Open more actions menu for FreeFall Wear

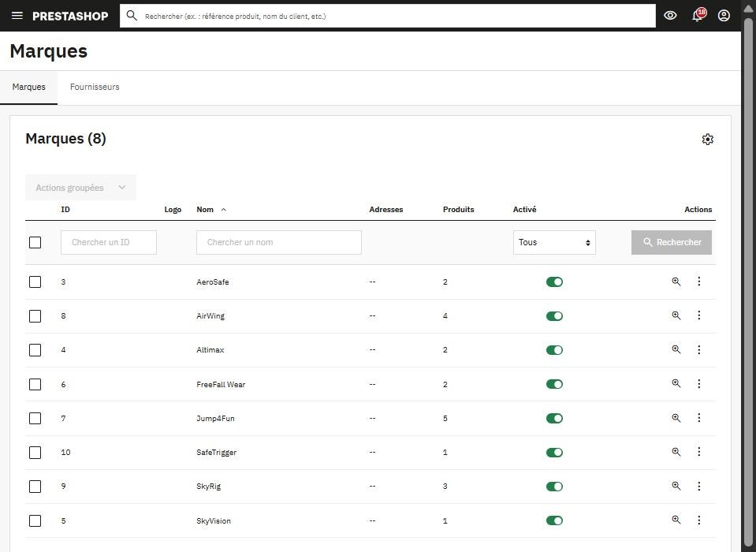pyautogui.click(x=699, y=384)
